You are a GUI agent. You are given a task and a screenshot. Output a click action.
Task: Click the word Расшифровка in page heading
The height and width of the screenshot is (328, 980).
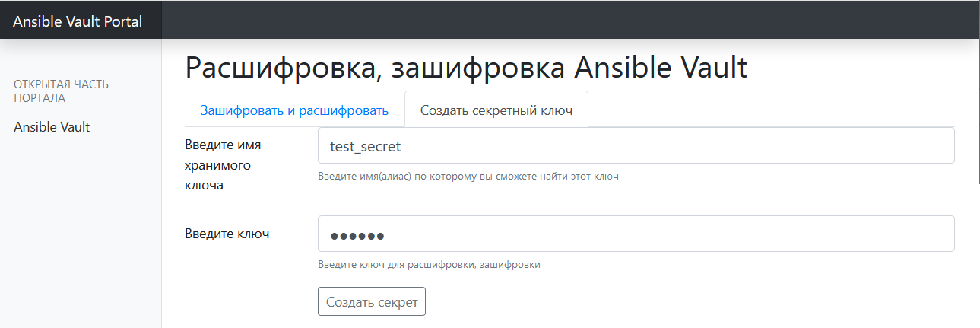pos(278,68)
